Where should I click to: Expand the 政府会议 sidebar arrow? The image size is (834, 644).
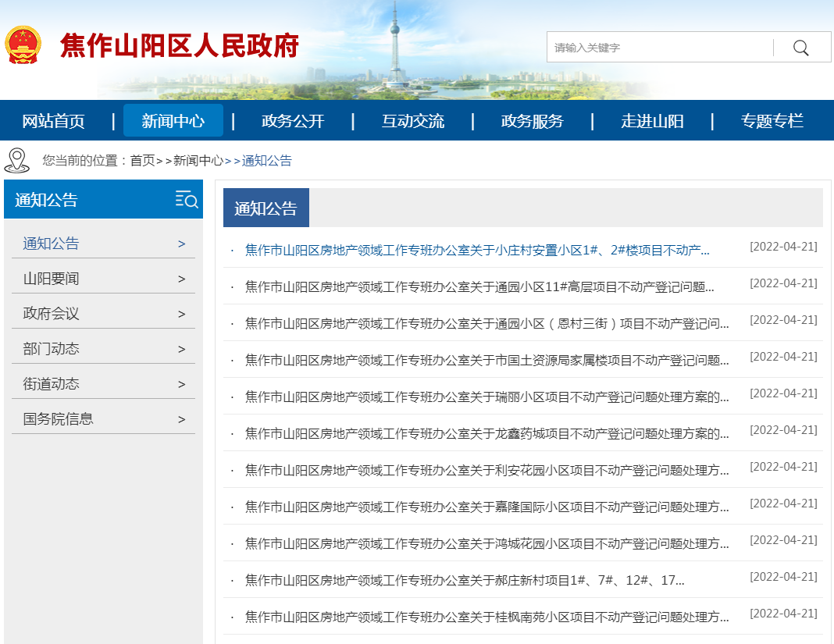[181, 313]
